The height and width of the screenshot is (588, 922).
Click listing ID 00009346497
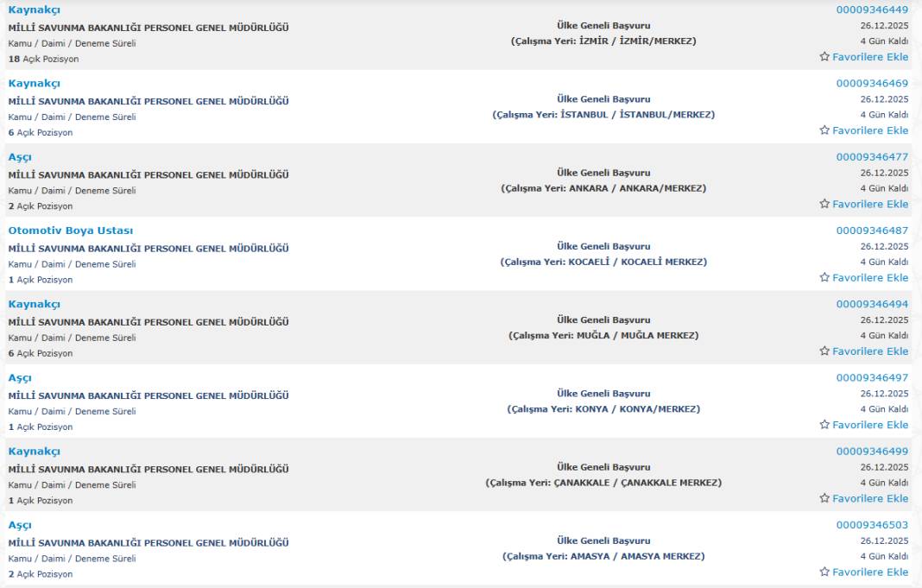[872, 378]
